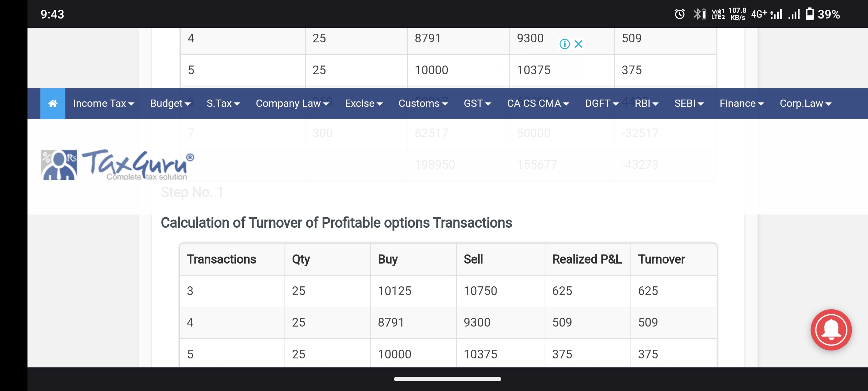Select the SEBI menu item

coord(689,104)
